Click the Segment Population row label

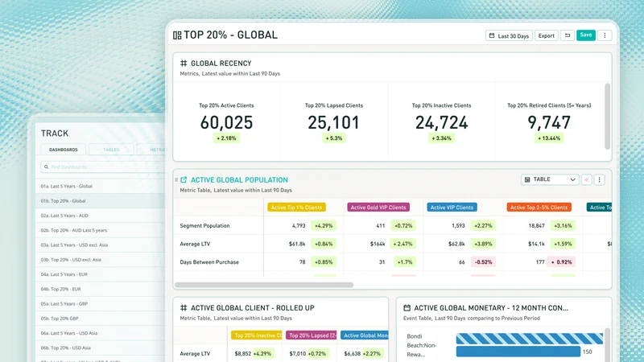click(204, 226)
